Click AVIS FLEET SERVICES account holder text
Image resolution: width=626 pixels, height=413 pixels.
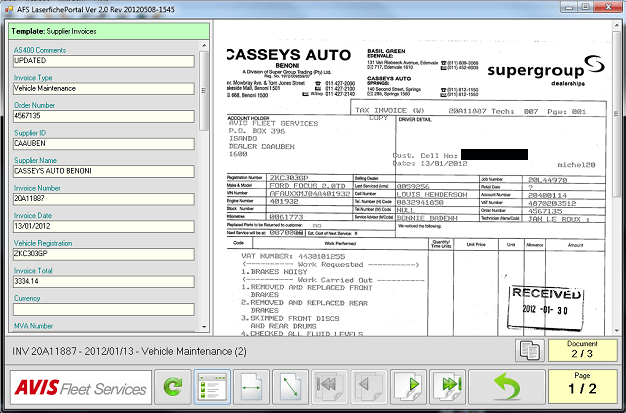[273, 123]
